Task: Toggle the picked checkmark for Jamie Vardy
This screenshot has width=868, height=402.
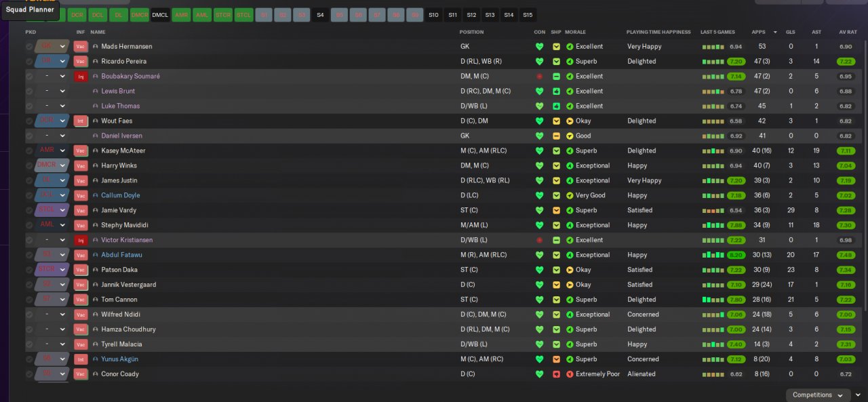Action: point(29,210)
